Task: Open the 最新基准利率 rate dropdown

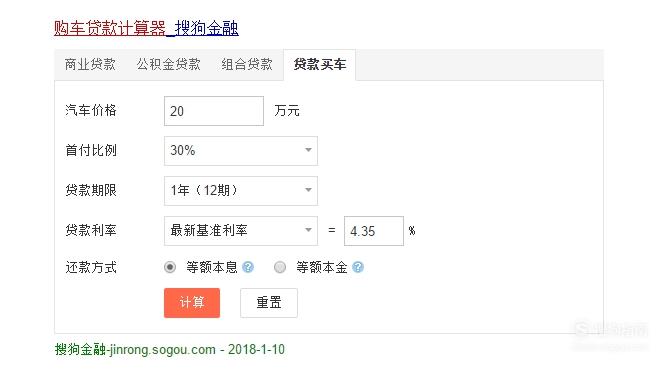Action: (x=241, y=231)
